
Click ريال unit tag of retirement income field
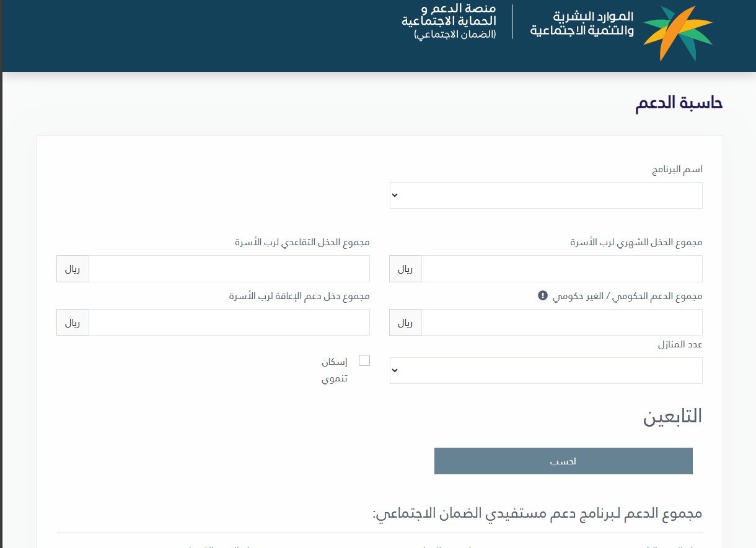(x=73, y=269)
